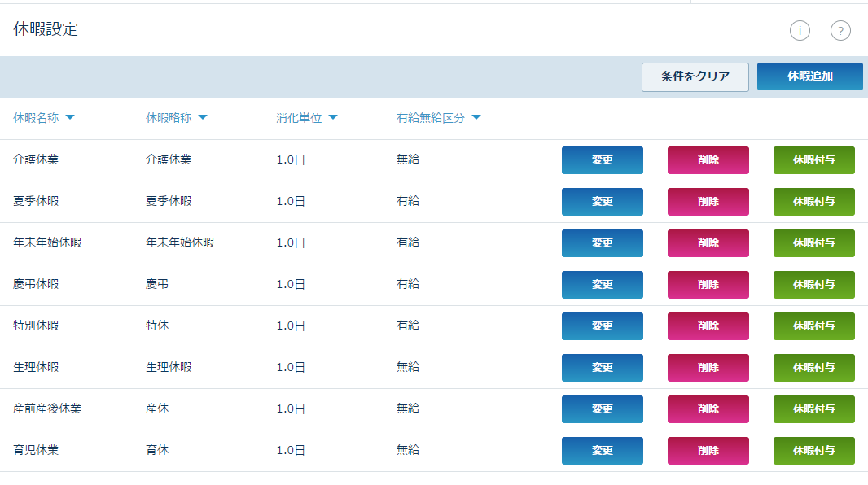868x485 pixels.
Task: Click the info circle icon
Action: coord(800,31)
